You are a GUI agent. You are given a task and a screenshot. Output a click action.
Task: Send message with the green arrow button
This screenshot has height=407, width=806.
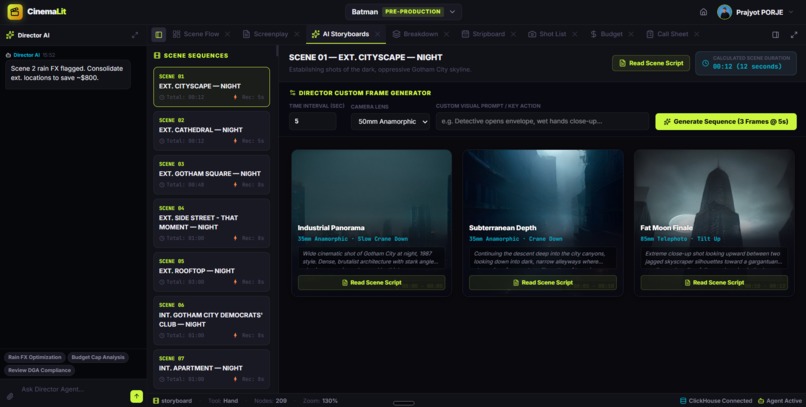coord(136,396)
